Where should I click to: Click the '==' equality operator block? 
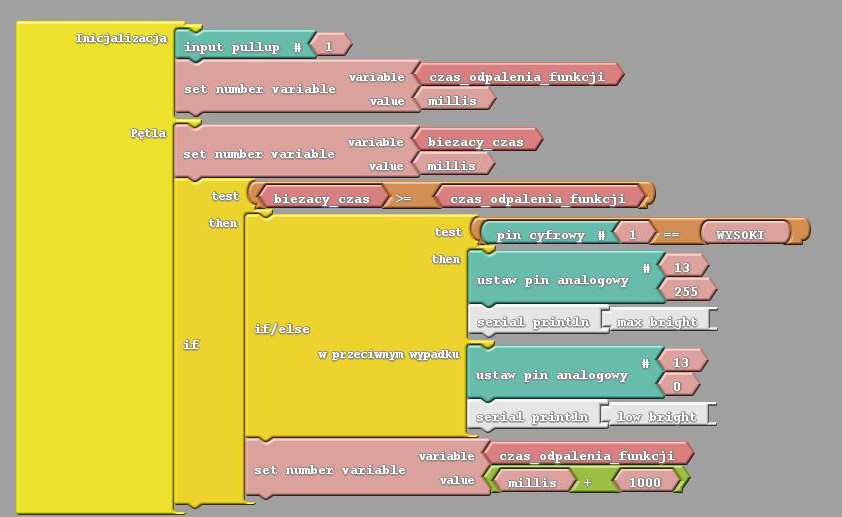coord(671,234)
